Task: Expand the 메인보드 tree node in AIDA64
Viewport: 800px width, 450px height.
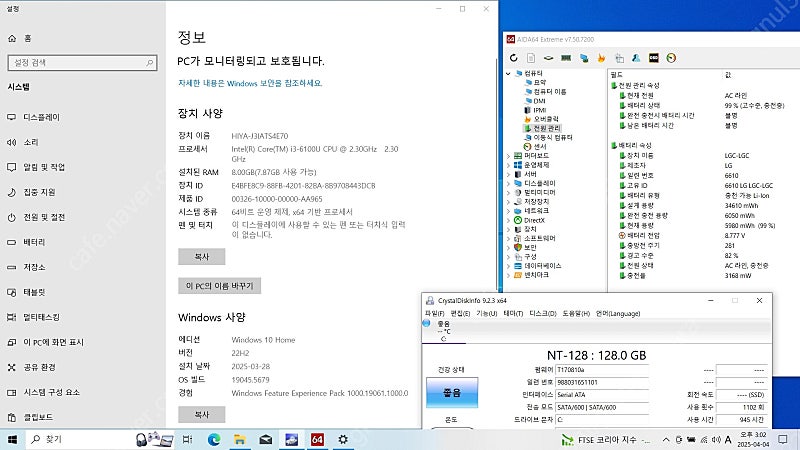Action: [x=508, y=156]
